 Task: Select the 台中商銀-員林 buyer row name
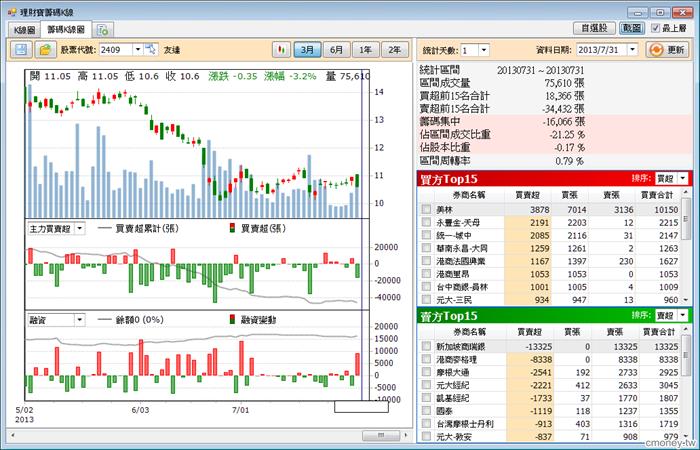click(462, 287)
